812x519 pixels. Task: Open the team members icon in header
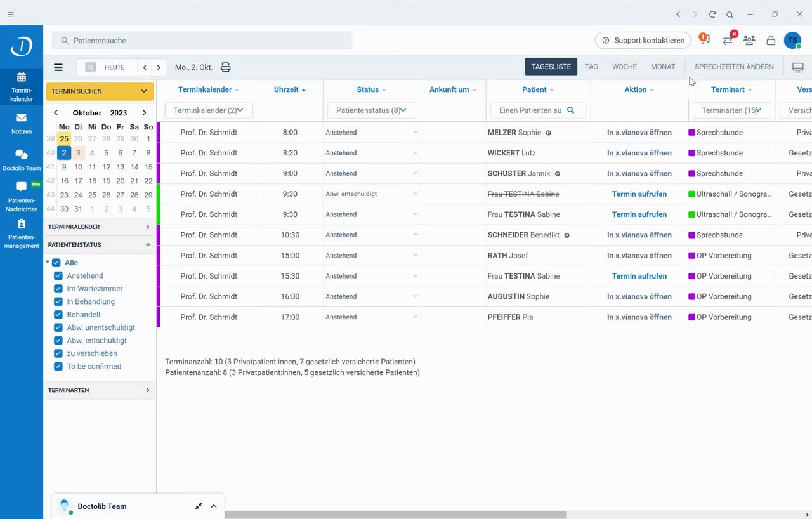pos(749,41)
